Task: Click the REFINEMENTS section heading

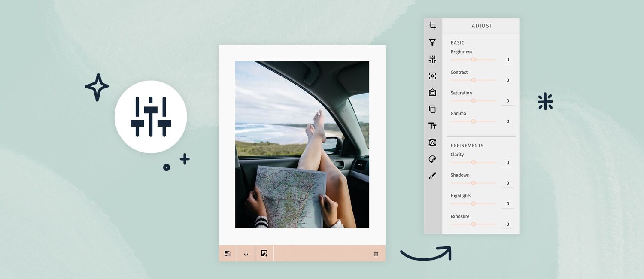Action: click(467, 146)
